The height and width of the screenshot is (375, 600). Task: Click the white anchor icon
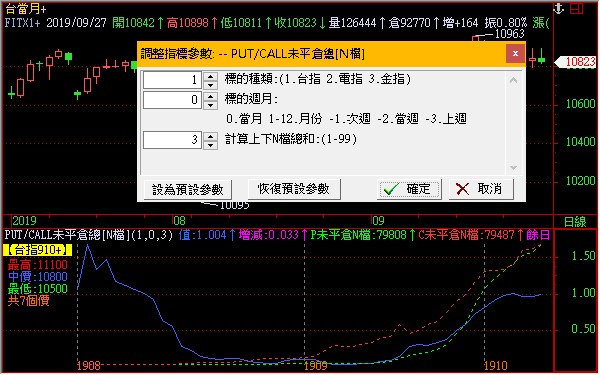pyautogui.click(x=559, y=8)
